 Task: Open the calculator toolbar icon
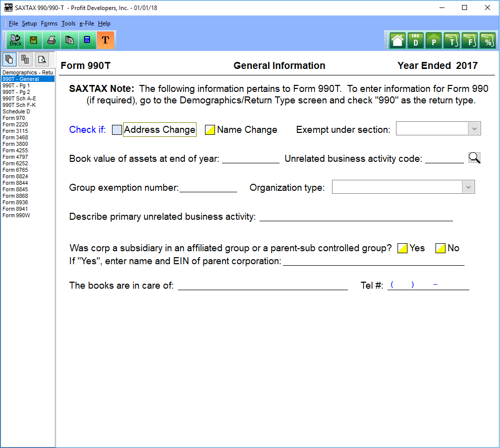(x=87, y=40)
